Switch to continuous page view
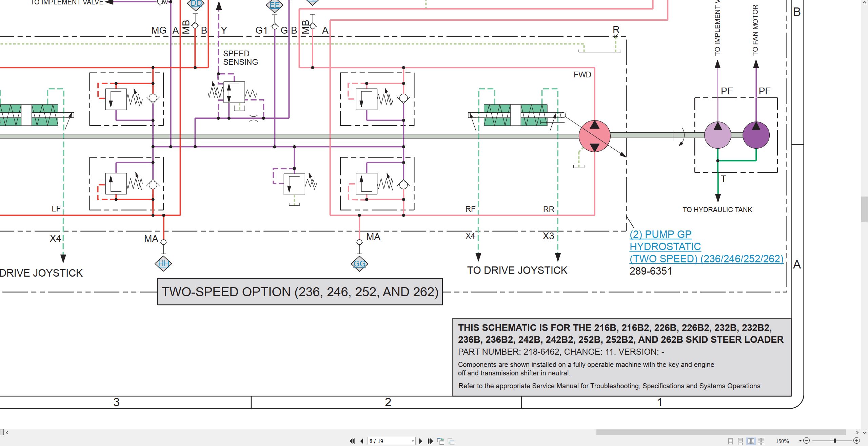Screen dimensions: 868x446 point(740,441)
